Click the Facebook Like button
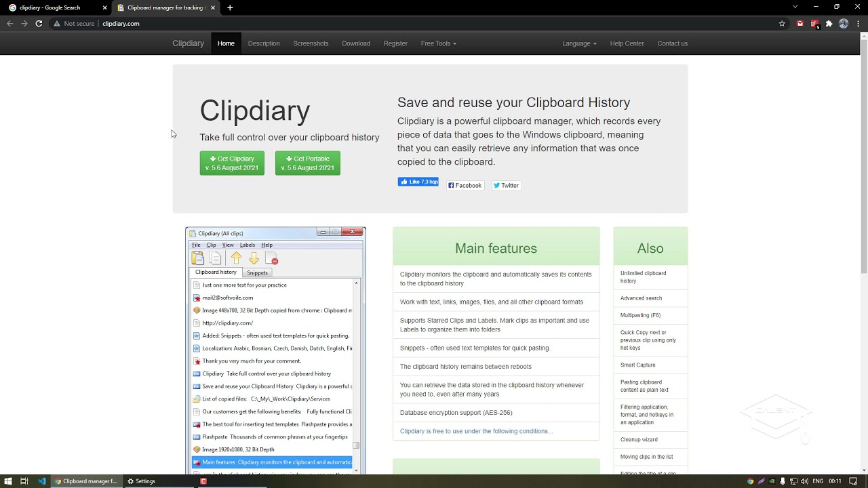This screenshot has height=488, width=868. [x=418, y=182]
